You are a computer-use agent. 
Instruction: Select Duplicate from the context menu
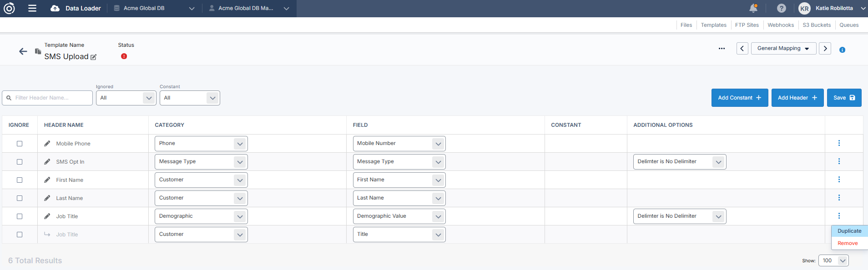(849, 231)
